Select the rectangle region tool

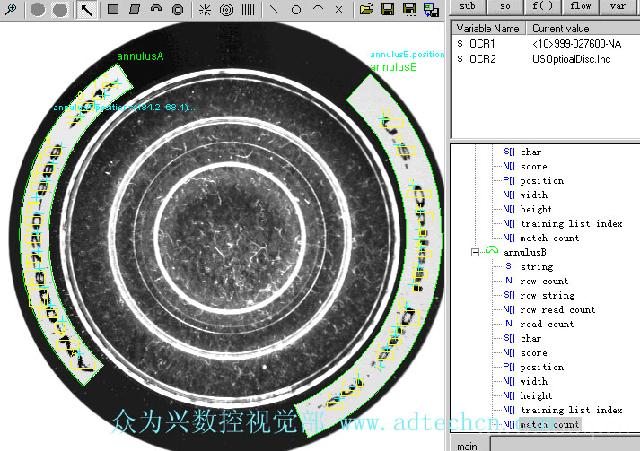112,10
